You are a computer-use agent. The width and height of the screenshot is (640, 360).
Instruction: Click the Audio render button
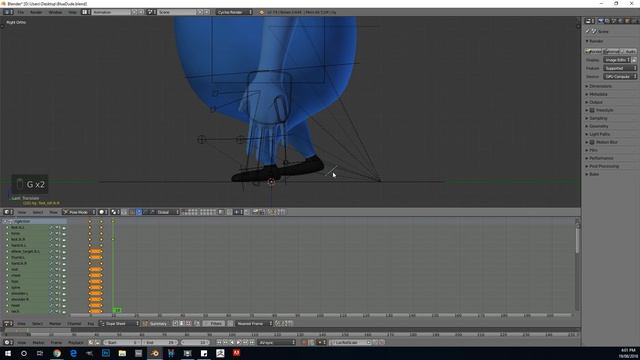629,51
